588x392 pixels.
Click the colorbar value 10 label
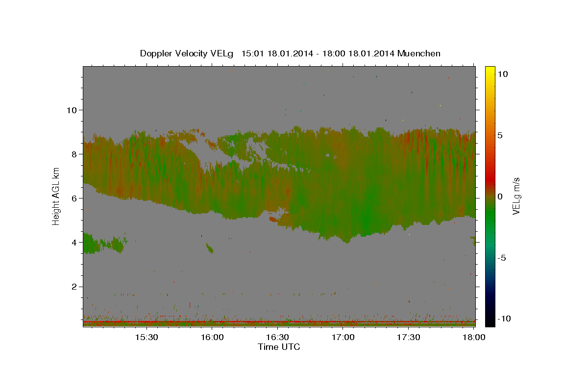coord(502,73)
